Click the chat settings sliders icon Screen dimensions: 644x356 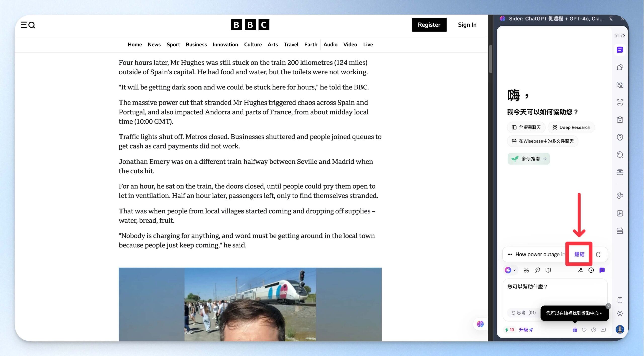tap(580, 270)
